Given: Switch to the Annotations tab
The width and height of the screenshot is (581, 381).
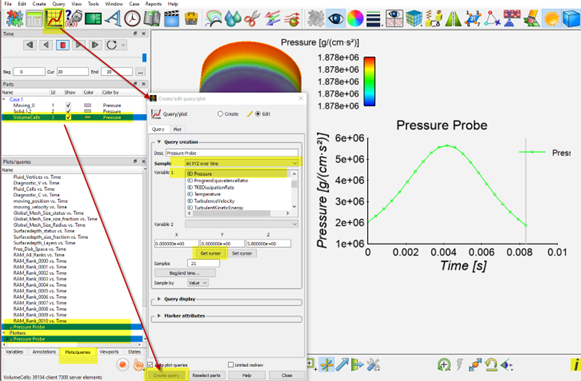Looking at the screenshot, I should [x=44, y=352].
